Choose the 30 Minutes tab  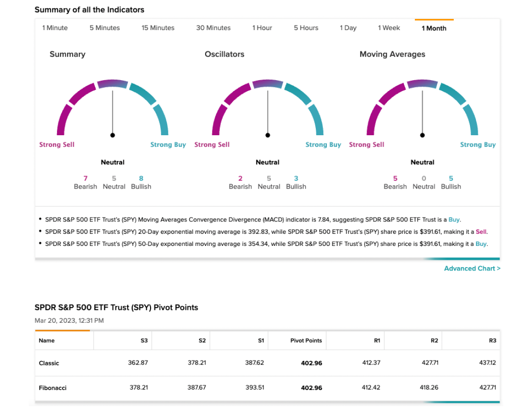point(213,28)
